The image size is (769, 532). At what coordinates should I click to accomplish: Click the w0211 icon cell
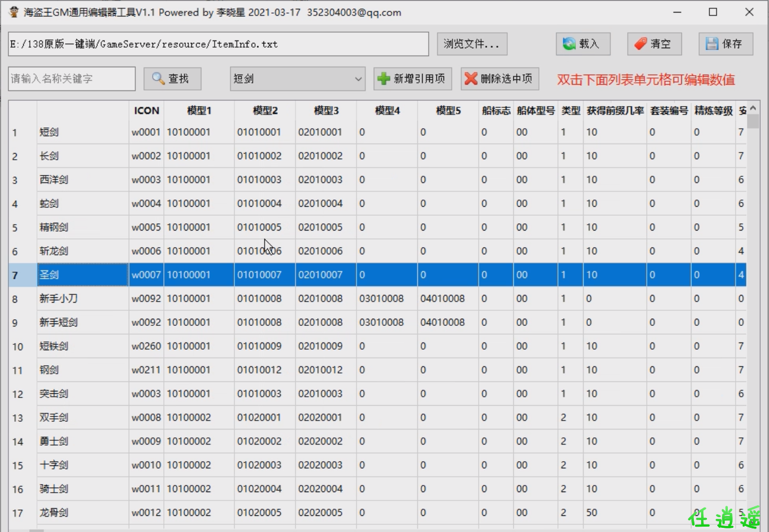click(147, 370)
